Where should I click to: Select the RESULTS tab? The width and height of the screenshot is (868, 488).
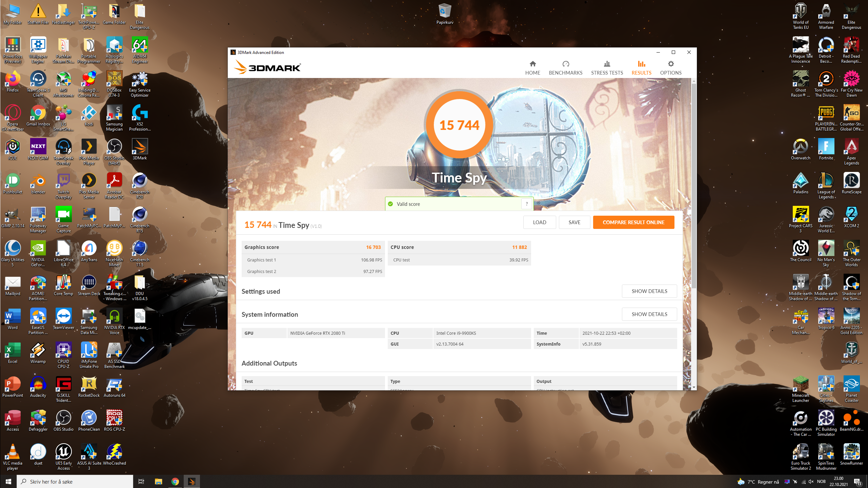(x=641, y=67)
